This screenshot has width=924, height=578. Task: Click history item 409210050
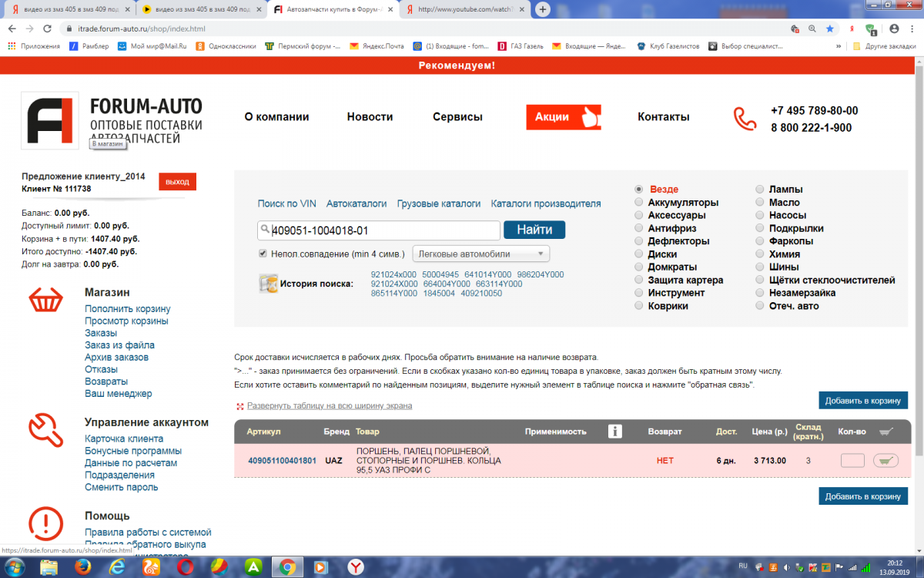click(481, 294)
